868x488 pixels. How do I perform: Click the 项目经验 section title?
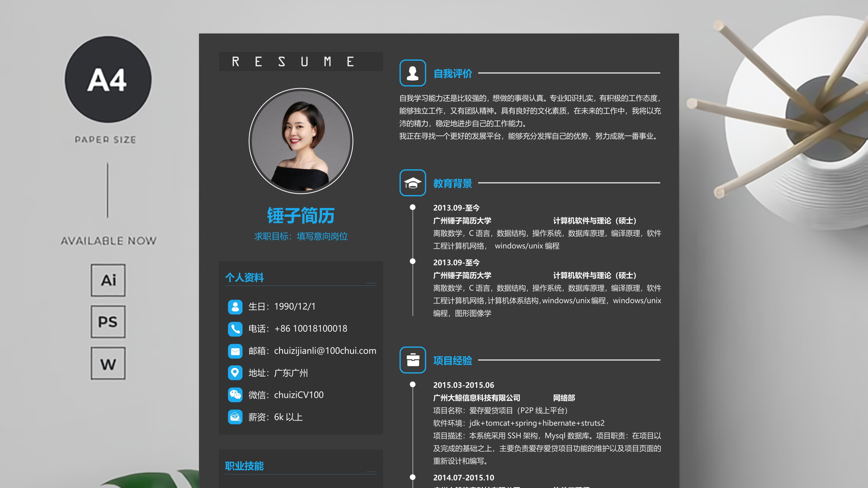point(453,361)
